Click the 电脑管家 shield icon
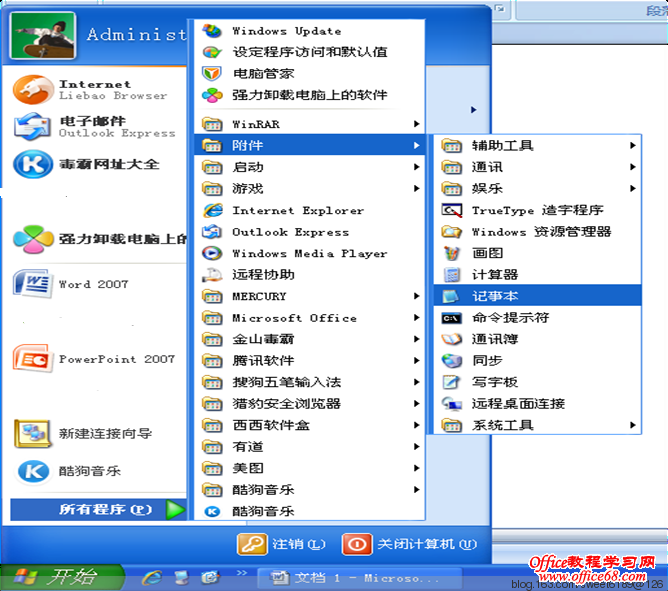 coord(212,74)
